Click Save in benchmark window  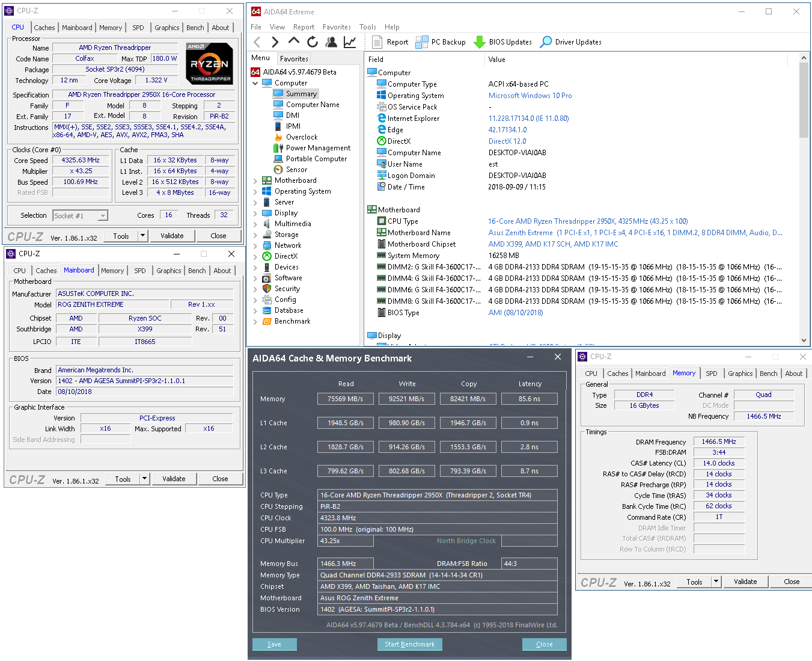[275, 644]
